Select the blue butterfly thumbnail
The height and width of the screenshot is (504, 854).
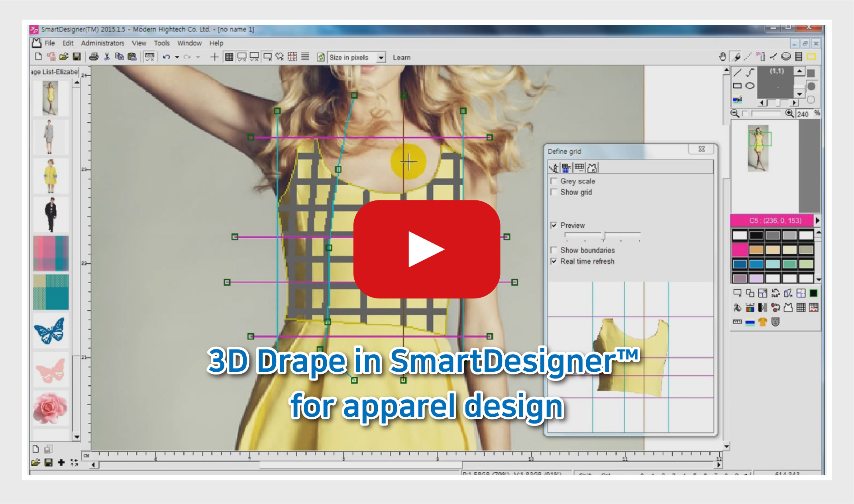(51, 331)
